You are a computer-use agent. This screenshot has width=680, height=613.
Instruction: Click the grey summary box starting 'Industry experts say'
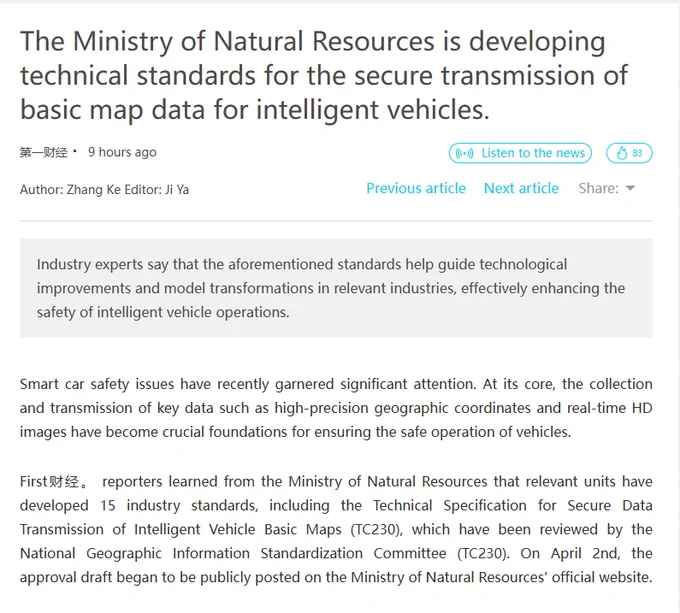336,288
